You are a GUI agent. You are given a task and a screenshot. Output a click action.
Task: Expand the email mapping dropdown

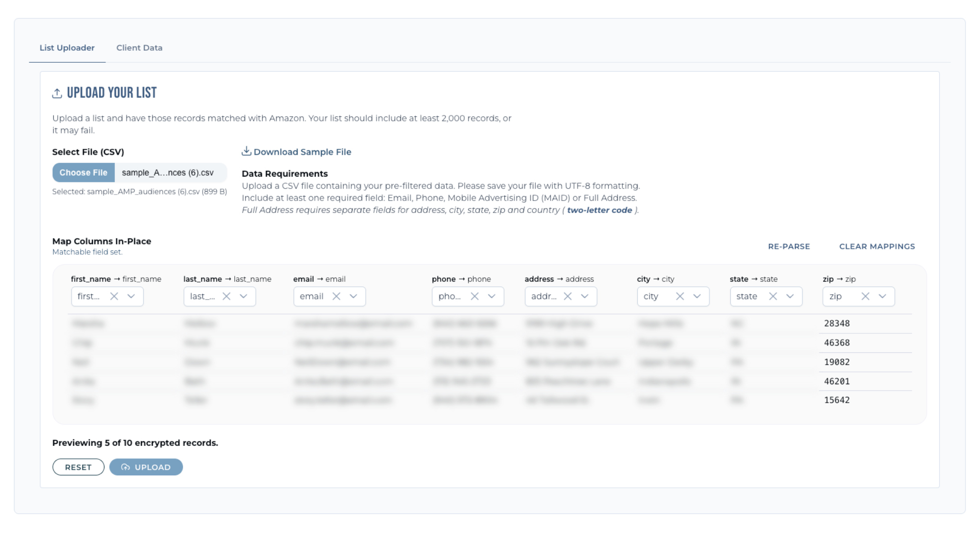point(353,296)
